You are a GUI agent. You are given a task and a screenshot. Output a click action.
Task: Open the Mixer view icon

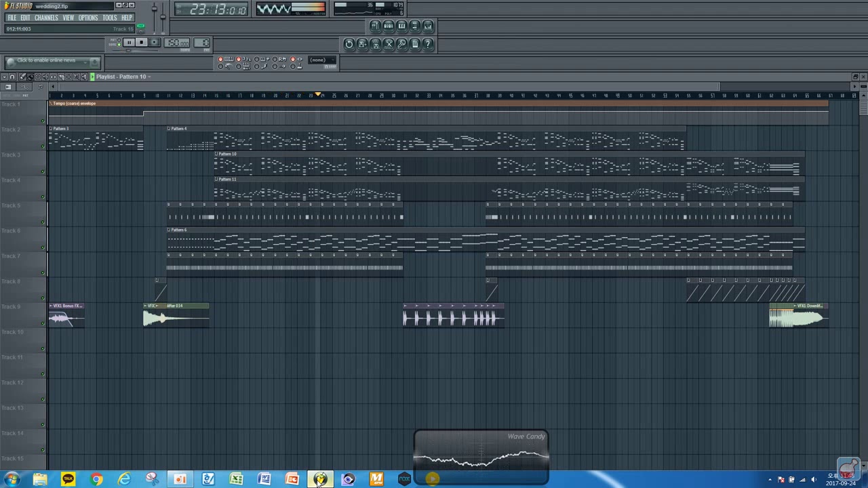[428, 26]
